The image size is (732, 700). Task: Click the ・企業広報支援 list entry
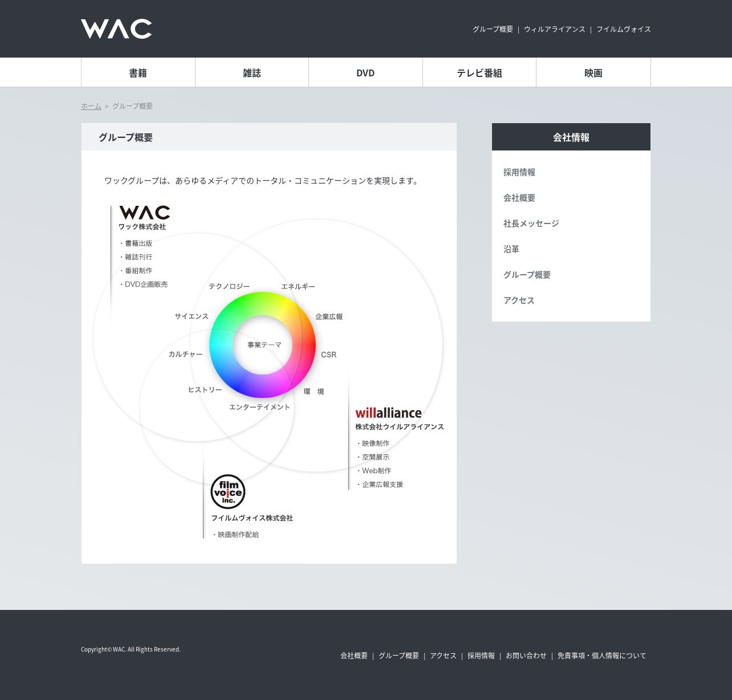coord(380,484)
